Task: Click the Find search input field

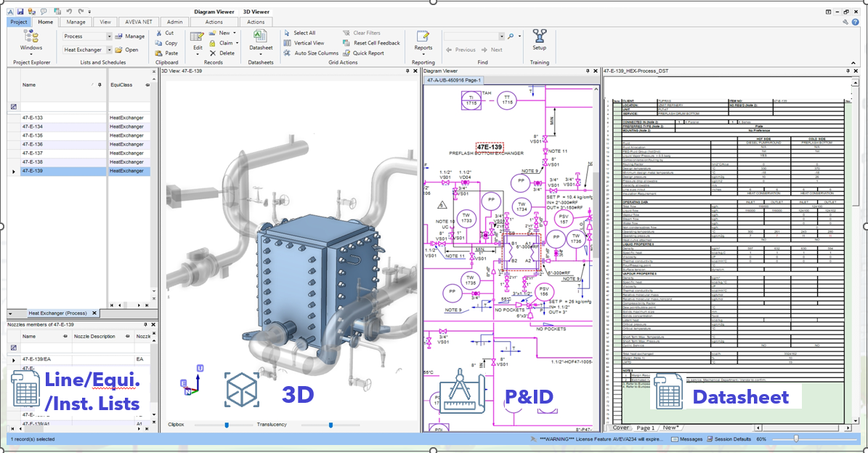Action: [471, 36]
